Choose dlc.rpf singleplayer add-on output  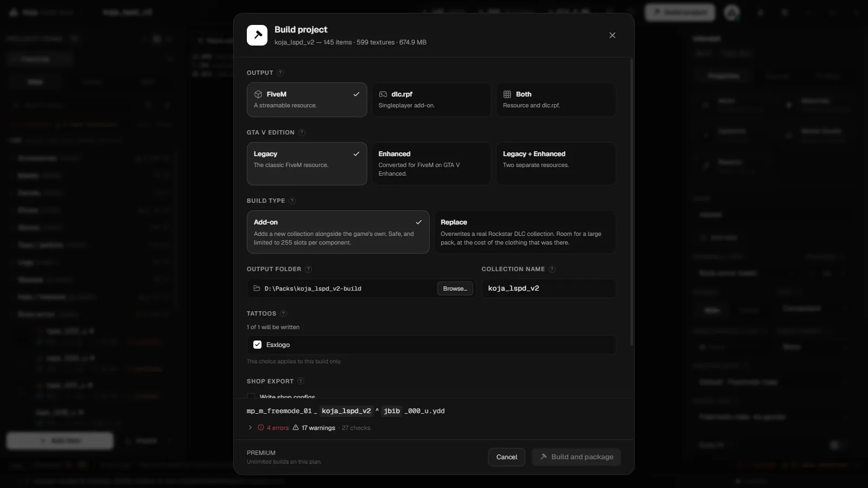(x=431, y=100)
